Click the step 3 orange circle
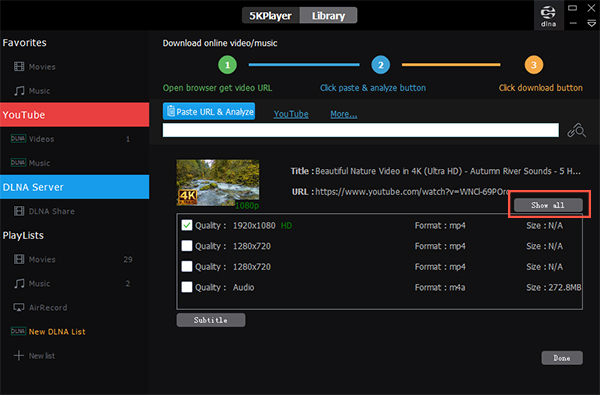600x395 pixels. (534, 65)
